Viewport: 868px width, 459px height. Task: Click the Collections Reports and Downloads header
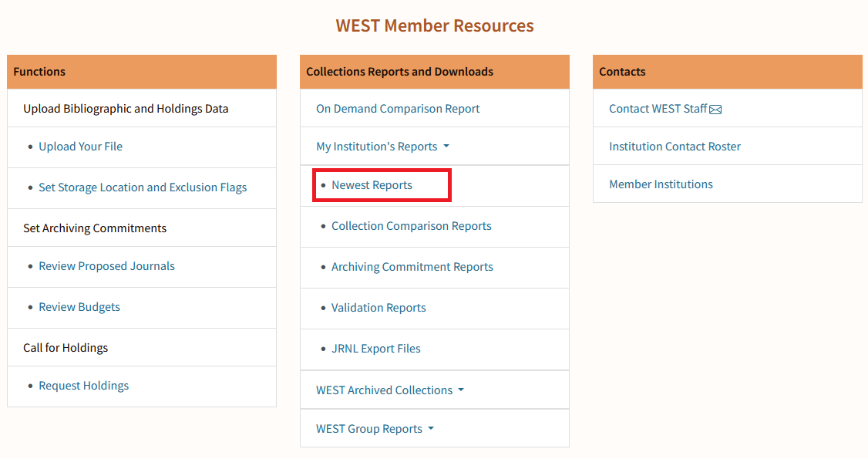click(x=435, y=72)
